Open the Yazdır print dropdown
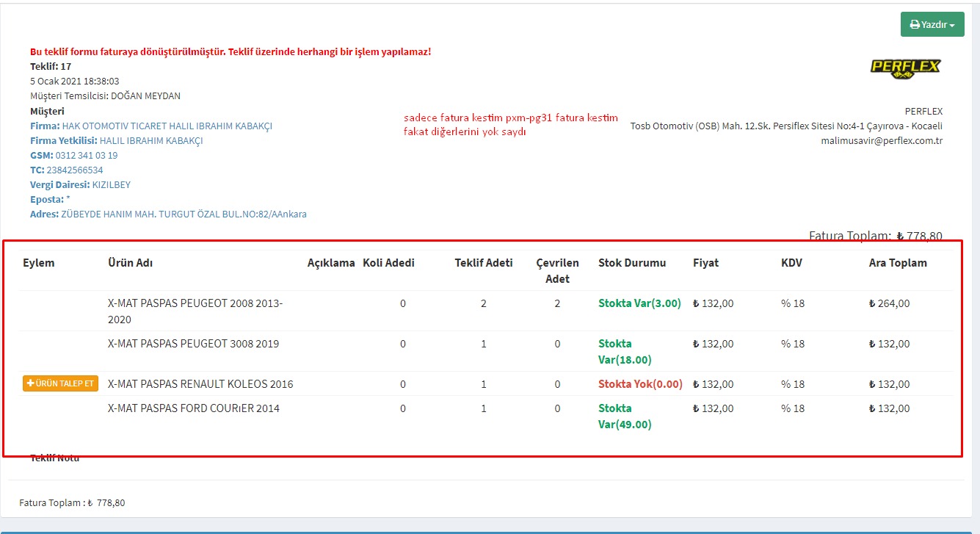The height and width of the screenshot is (534, 980). pyautogui.click(x=932, y=24)
